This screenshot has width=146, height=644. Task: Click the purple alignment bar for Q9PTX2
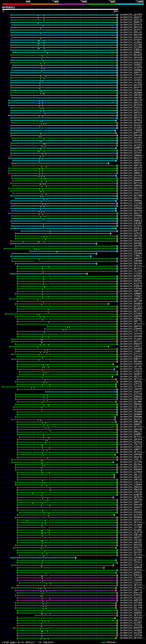66,590
